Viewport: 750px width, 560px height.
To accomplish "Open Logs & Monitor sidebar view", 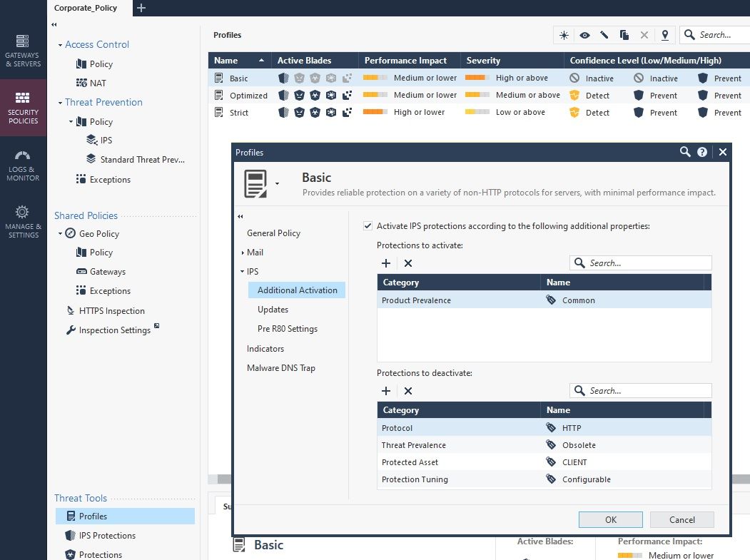I will point(23,165).
